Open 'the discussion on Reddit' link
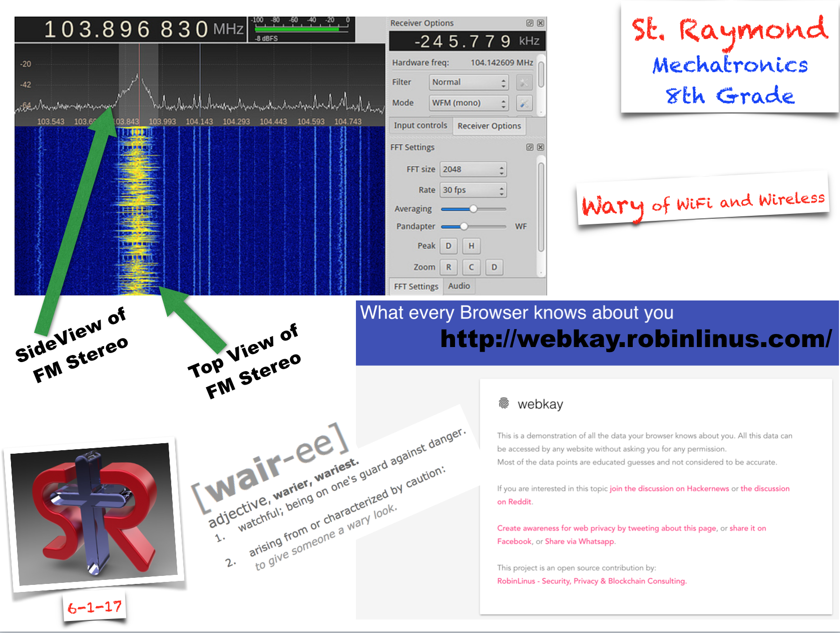840x633 pixels. (x=643, y=495)
